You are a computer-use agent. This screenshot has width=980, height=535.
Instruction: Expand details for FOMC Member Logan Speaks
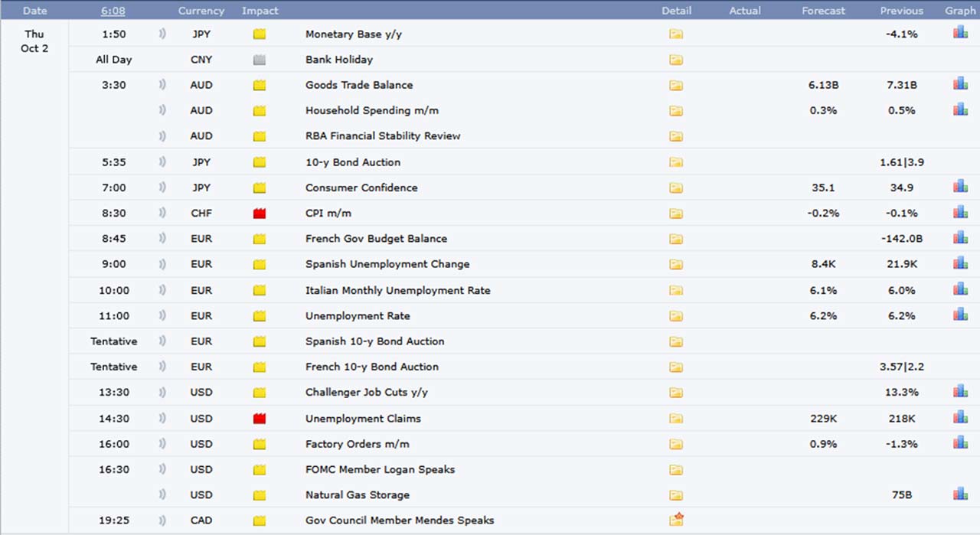pyautogui.click(x=676, y=469)
